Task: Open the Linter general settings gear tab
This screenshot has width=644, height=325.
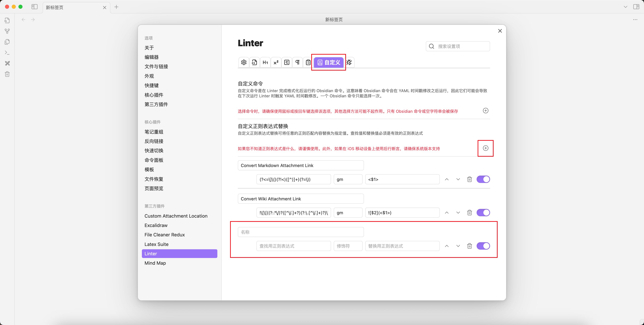Action: point(244,62)
